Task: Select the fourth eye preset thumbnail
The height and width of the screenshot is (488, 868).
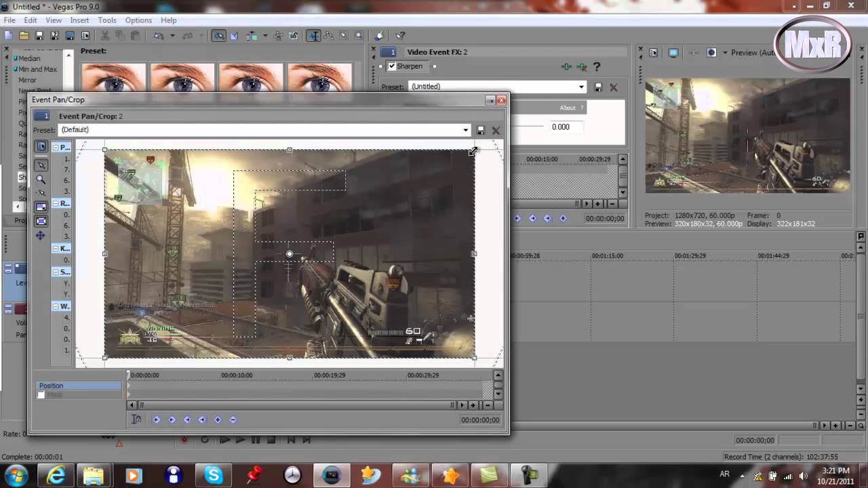Action: pyautogui.click(x=319, y=78)
